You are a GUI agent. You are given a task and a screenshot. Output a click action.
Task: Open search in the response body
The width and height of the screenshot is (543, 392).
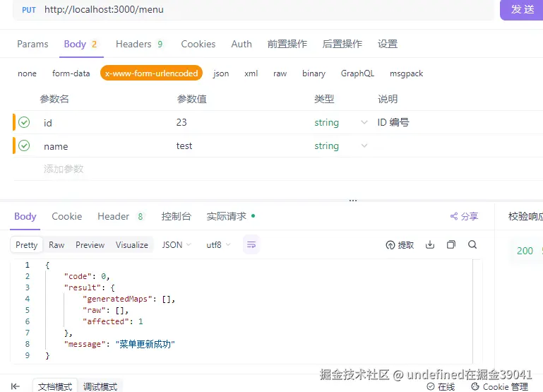click(x=472, y=245)
